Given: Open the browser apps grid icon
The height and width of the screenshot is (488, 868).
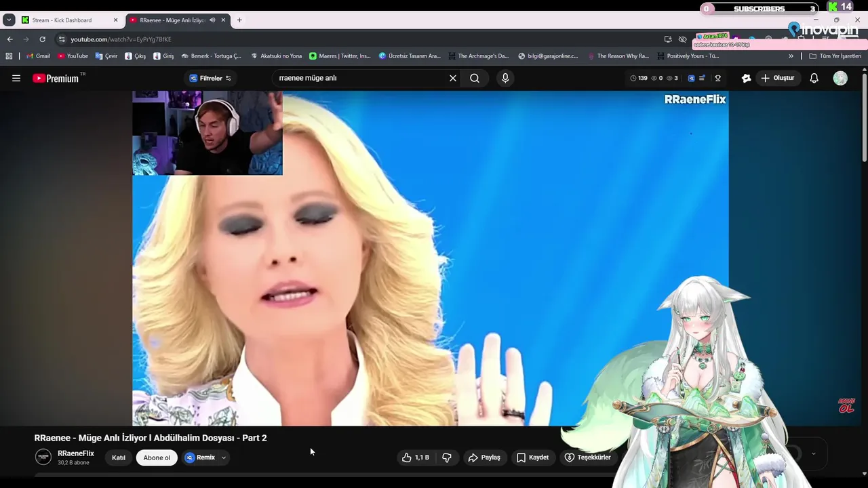Looking at the screenshot, I should (9, 56).
